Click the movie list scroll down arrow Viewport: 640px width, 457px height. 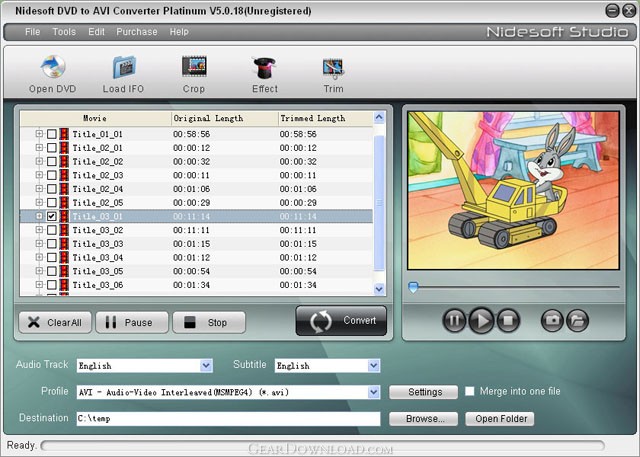[x=379, y=289]
